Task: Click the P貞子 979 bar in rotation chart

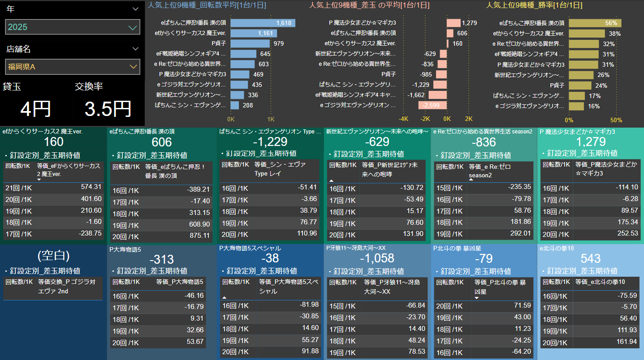Action: [x=250, y=43]
